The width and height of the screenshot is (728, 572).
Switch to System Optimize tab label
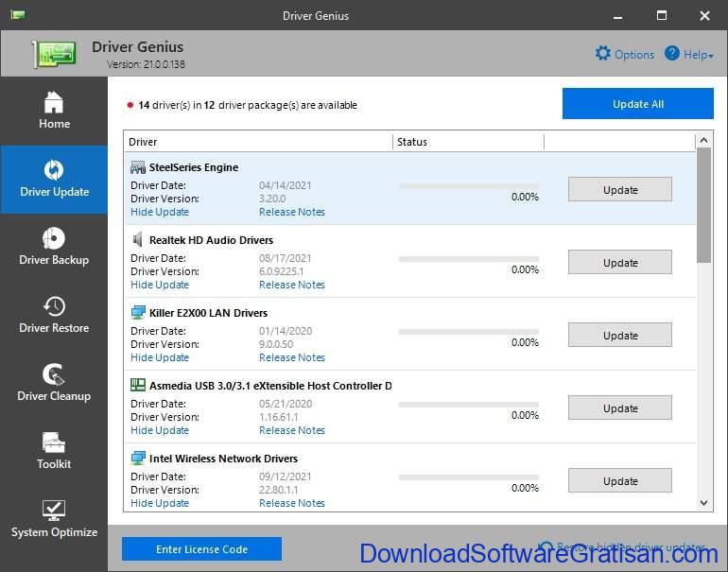(54, 532)
